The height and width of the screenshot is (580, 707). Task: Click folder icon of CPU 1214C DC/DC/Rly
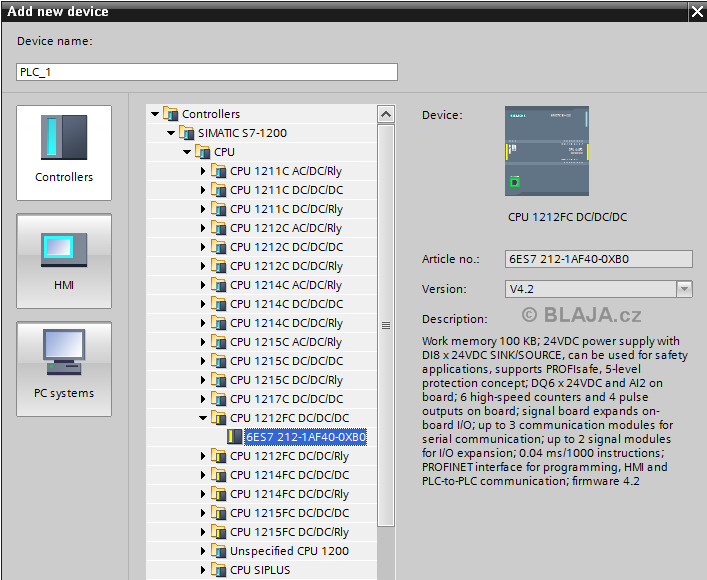(219, 323)
